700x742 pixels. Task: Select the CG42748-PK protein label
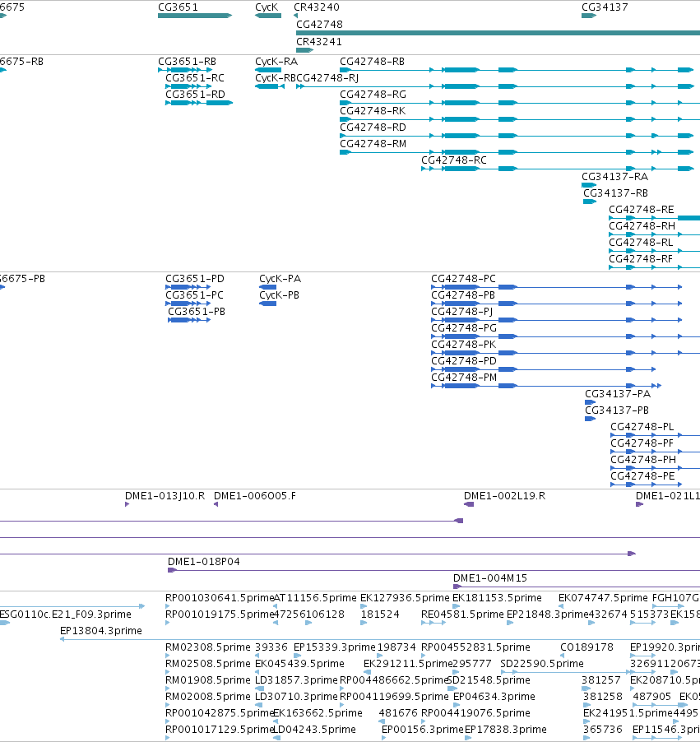tap(463, 345)
